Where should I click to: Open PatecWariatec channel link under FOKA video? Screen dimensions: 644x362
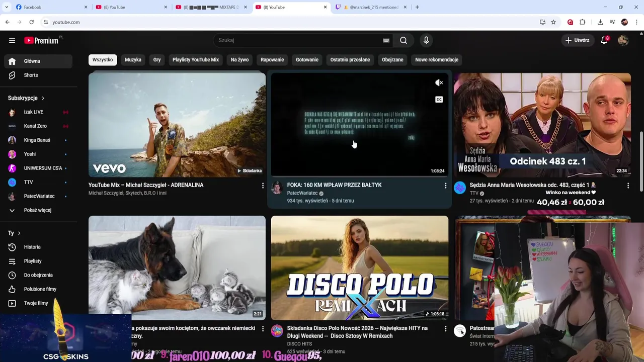pyautogui.click(x=302, y=193)
